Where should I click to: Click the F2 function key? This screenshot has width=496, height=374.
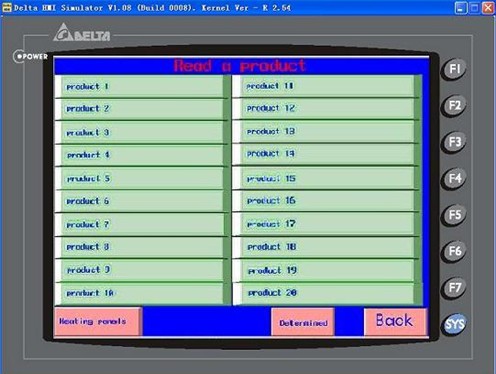[454, 106]
